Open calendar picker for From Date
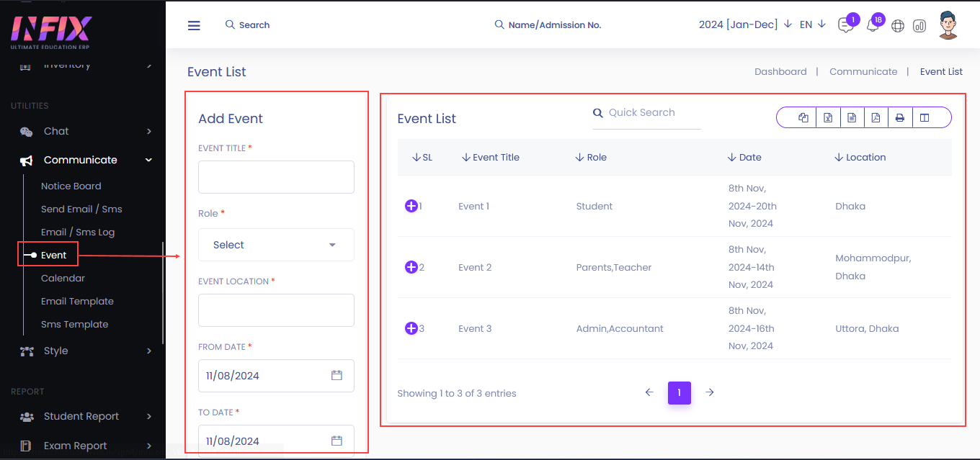The width and height of the screenshot is (980, 460). pos(337,375)
